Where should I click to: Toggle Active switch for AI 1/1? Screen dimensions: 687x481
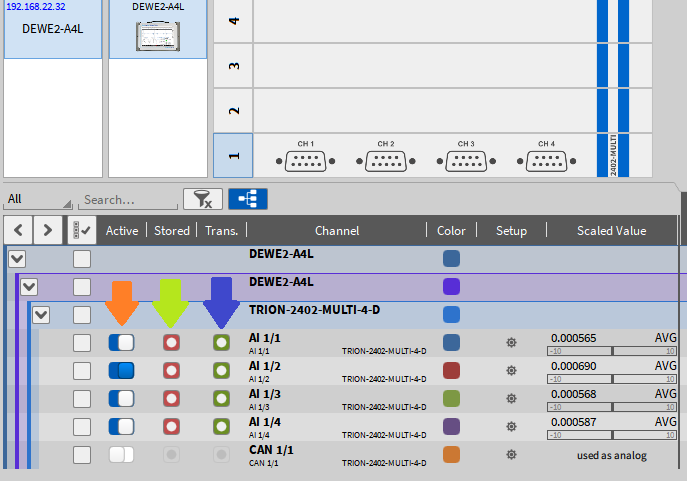121,343
